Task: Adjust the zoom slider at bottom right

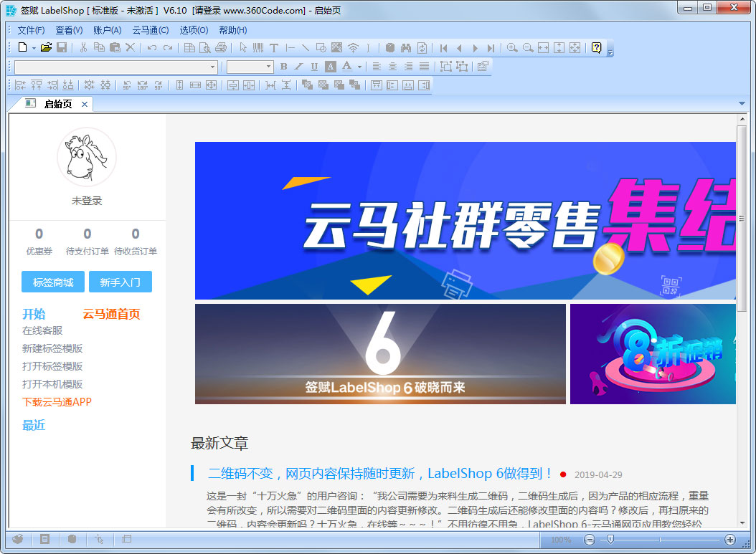Action: [x=610, y=539]
